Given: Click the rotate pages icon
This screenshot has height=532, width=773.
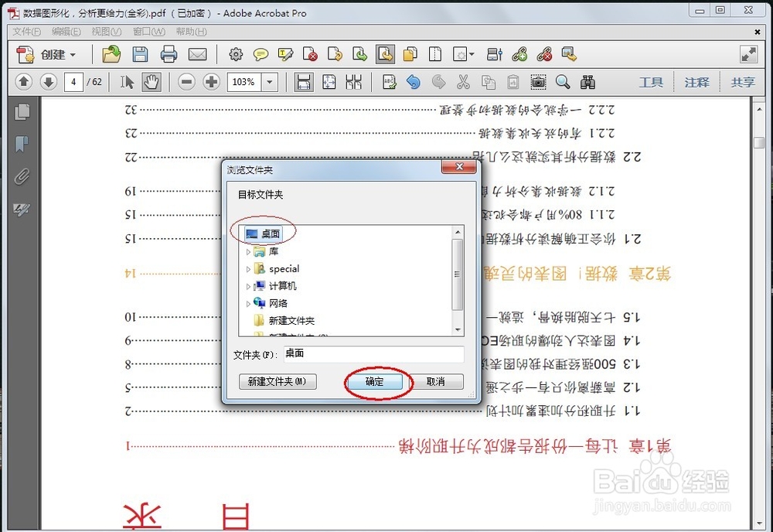Looking at the screenshot, I should [335, 54].
